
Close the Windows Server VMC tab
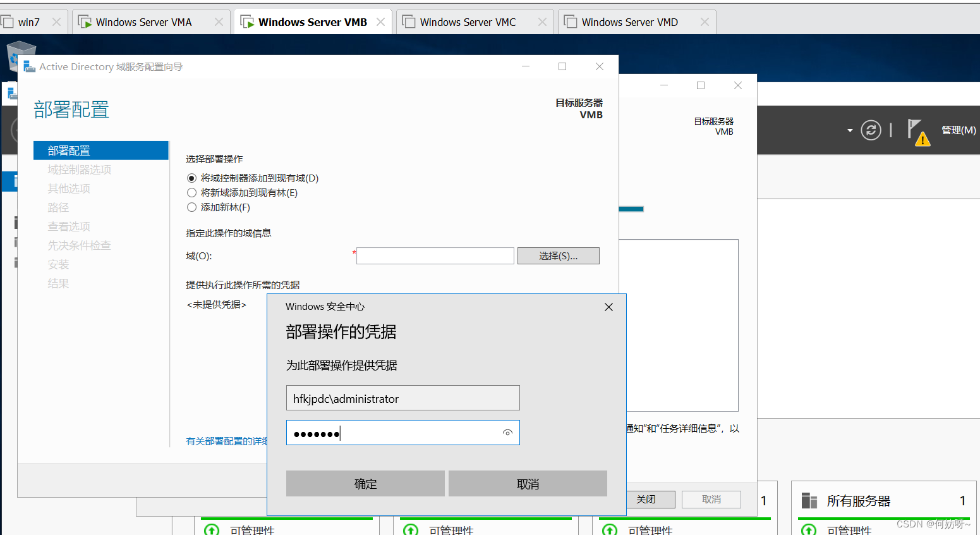click(542, 22)
